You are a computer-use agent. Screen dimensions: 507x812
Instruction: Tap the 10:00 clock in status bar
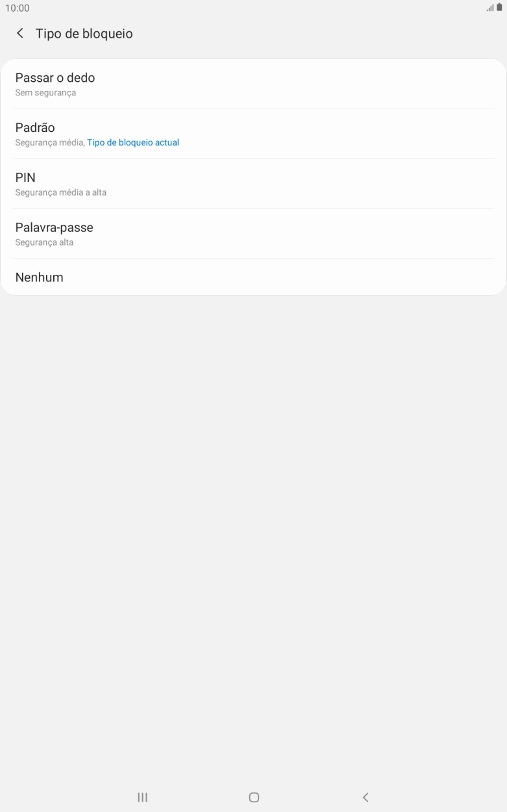(x=18, y=8)
